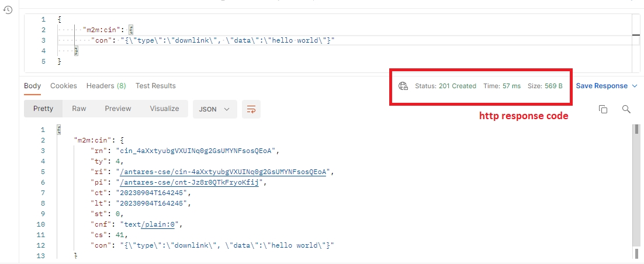
Task: Select the Visualize view
Action: pos(164,109)
